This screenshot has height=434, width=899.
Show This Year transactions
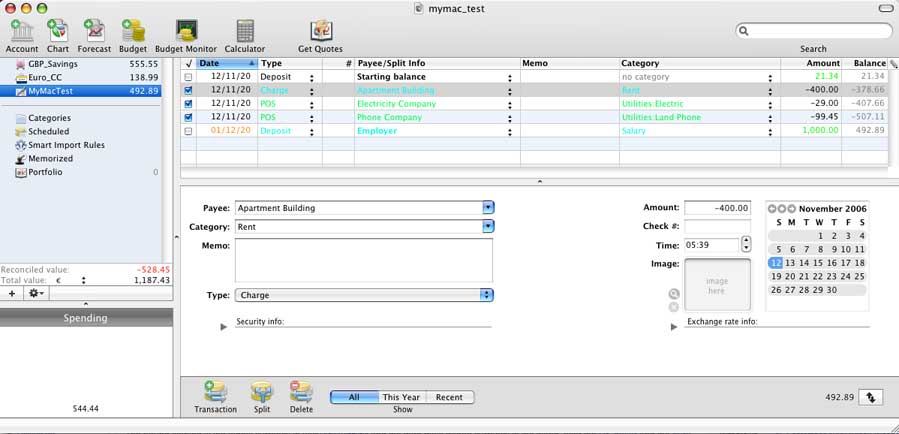click(x=401, y=397)
